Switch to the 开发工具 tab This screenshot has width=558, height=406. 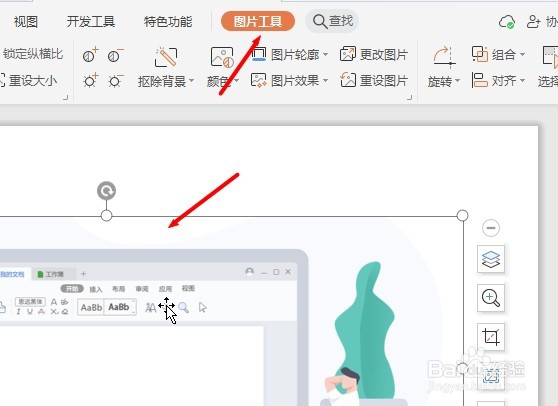[x=91, y=22]
